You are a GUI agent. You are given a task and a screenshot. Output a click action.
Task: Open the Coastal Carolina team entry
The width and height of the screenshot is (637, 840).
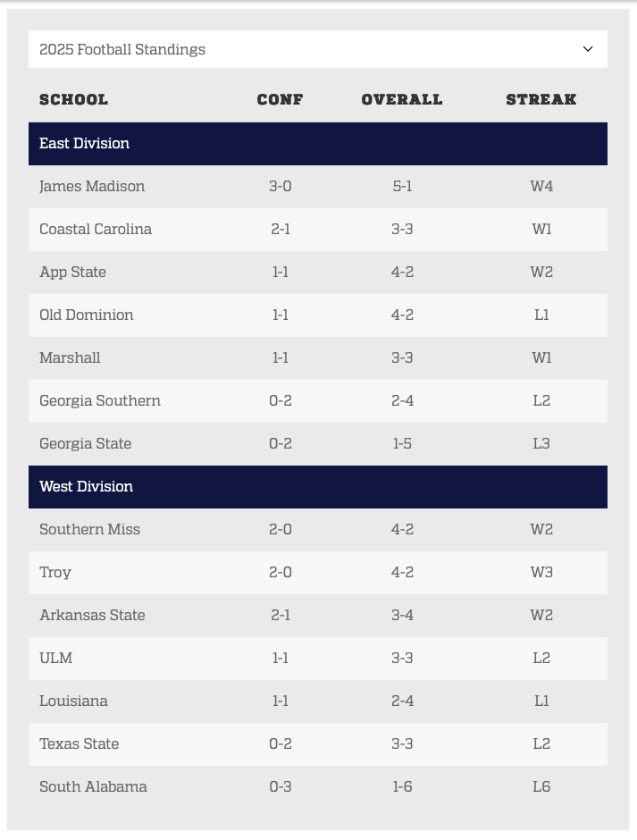click(96, 229)
